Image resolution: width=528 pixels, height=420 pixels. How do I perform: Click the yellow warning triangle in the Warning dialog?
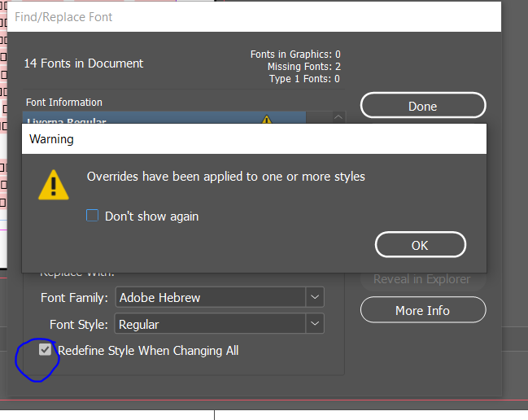(54, 185)
